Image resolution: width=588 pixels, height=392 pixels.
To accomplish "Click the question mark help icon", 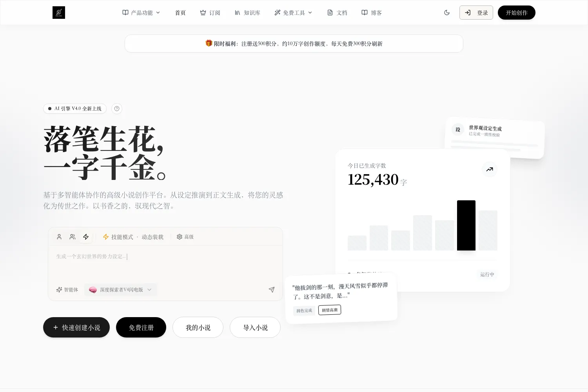I will point(117,109).
